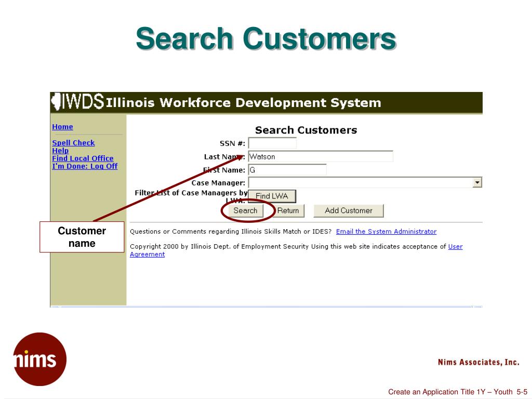Click the Copyright 2000 notice text
The image size is (532, 399).
click(x=288, y=247)
